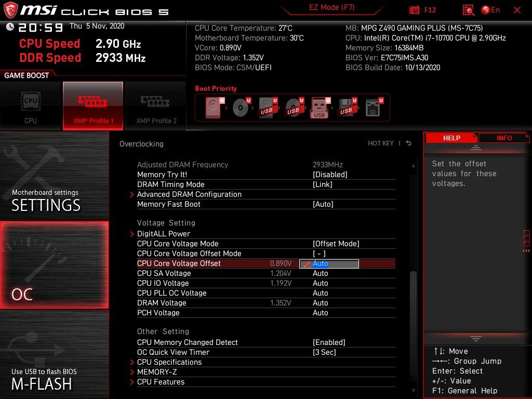
Task: Click the Thu 5 Nov, 2020 date
Action: [97, 26]
